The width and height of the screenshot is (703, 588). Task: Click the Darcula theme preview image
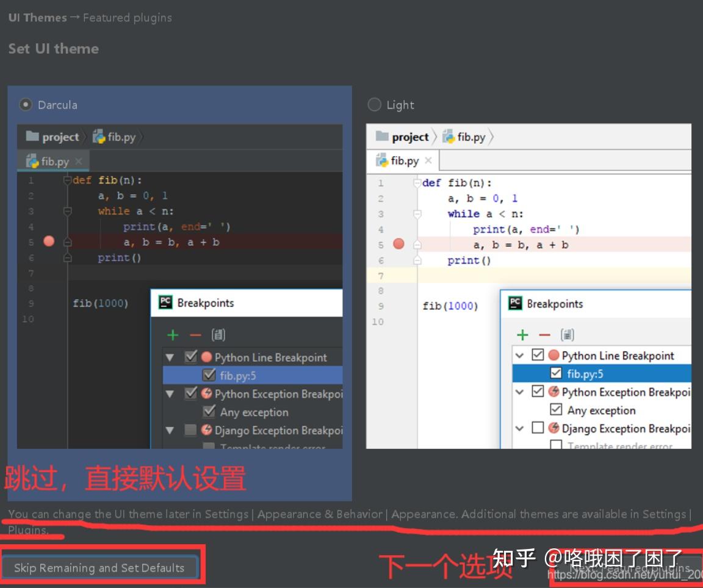tap(180, 287)
